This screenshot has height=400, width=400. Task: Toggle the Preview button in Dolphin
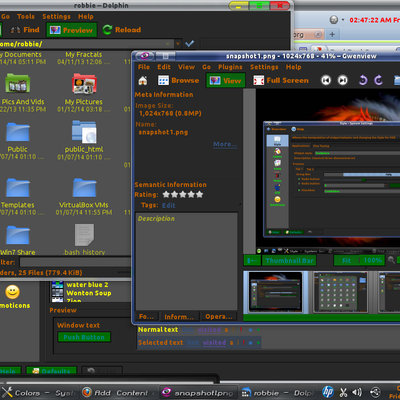(71, 30)
